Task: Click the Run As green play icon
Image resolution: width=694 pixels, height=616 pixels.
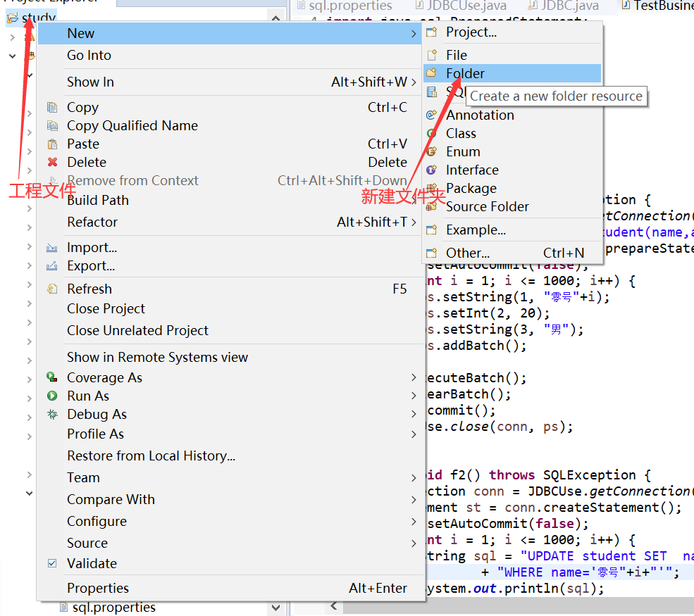Action: pyautogui.click(x=51, y=395)
